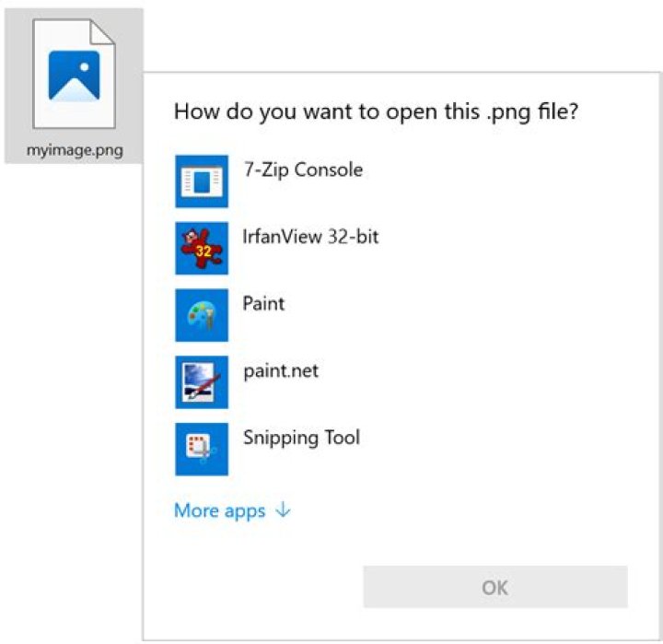The image size is (663, 644).
Task: Click the myimage.png filename label
Action: (x=75, y=150)
